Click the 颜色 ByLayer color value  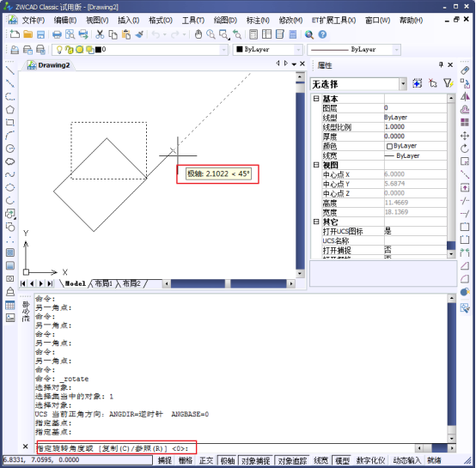415,146
